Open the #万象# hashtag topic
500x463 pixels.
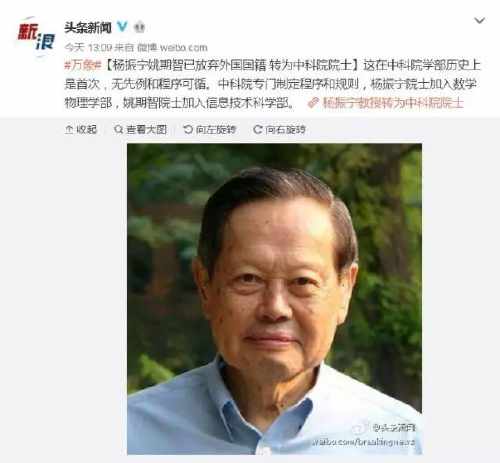point(83,65)
